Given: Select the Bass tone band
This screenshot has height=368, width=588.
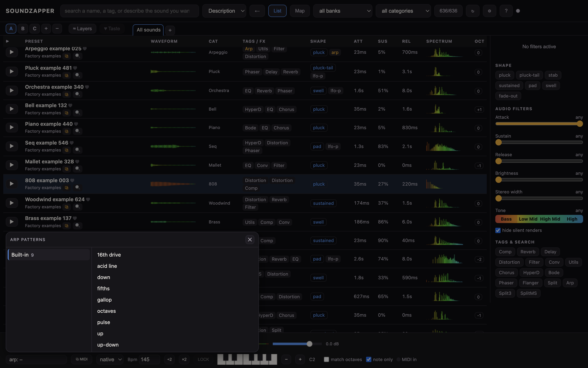Looking at the screenshot, I should (506, 219).
